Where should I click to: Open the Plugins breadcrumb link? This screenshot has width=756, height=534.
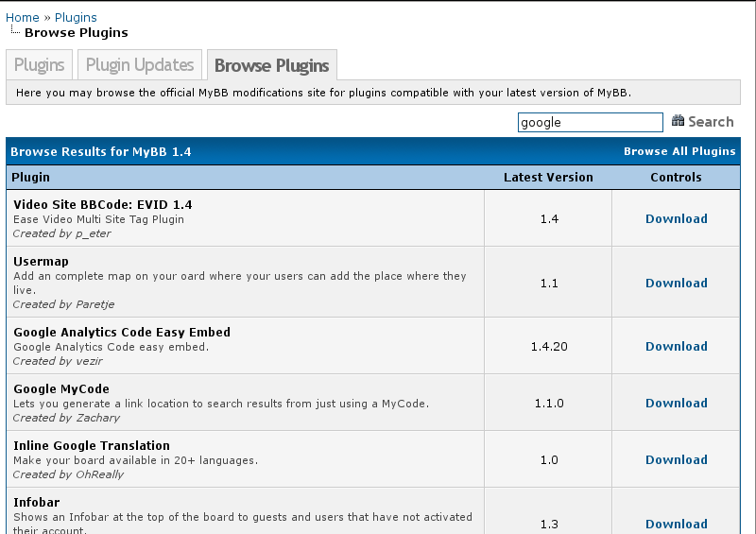click(x=76, y=17)
